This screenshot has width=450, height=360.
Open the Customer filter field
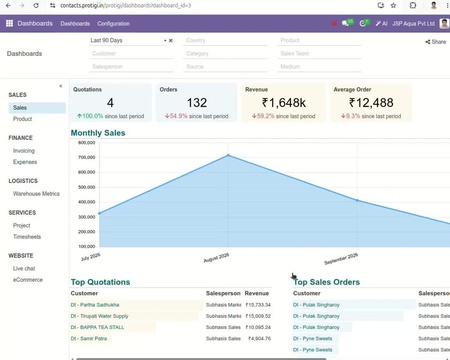pyautogui.click(x=131, y=53)
